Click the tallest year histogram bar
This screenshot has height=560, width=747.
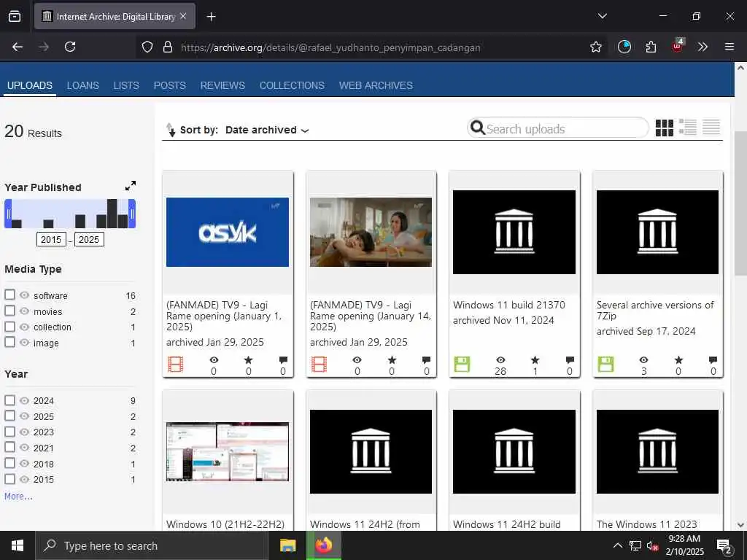pos(112,214)
